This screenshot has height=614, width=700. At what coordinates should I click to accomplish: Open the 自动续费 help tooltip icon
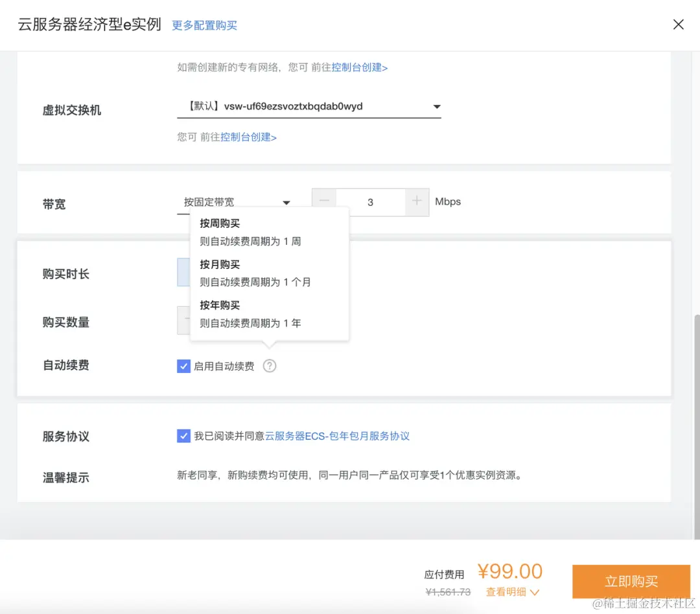click(270, 365)
